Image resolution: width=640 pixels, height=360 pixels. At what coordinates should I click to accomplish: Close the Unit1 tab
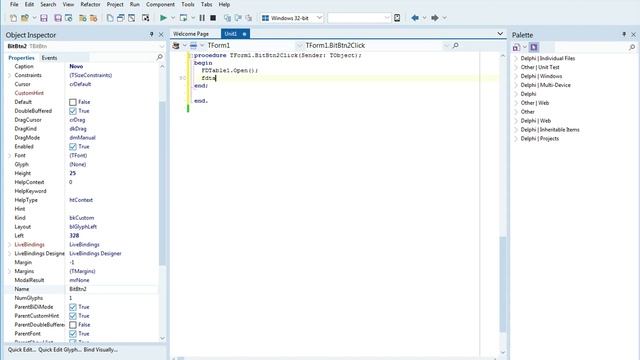[x=244, y=34]
